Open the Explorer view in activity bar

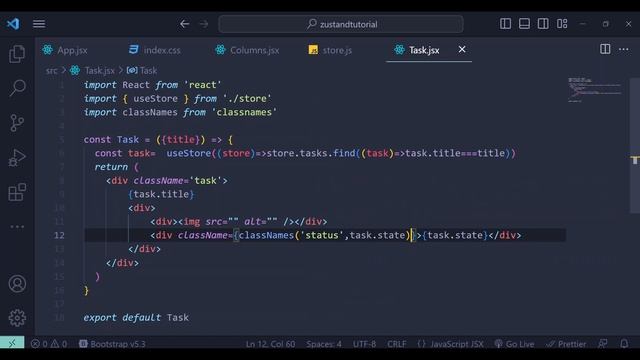17,54
